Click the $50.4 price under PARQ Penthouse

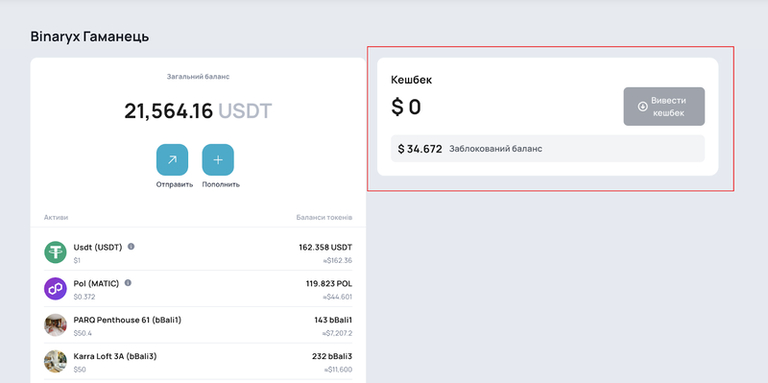tap(83, 333)
